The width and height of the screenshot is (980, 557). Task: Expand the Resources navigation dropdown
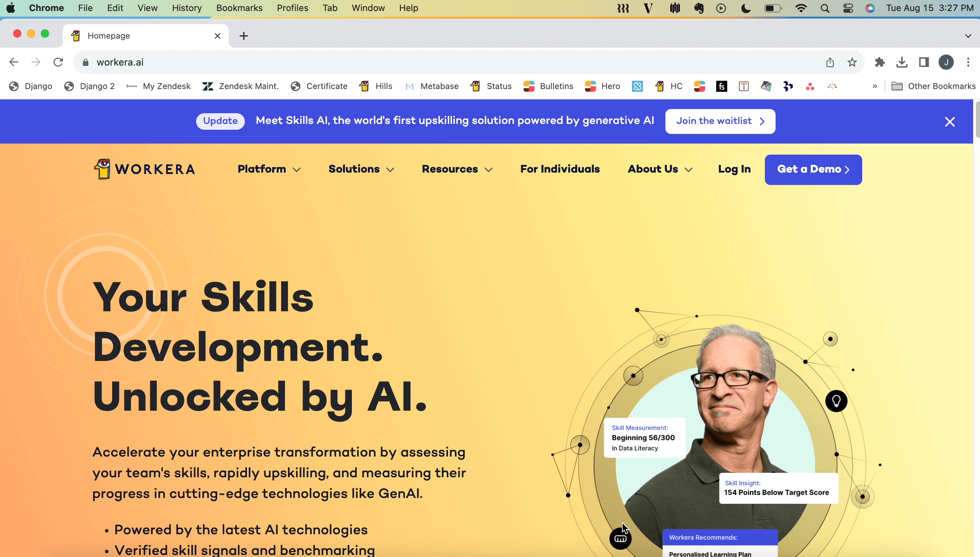[x=457, y=169]
